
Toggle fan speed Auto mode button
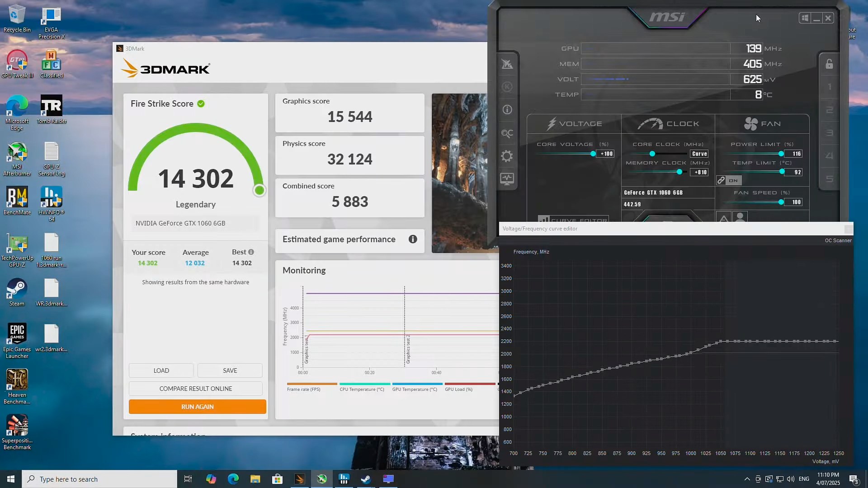click(x=723, y=219)
